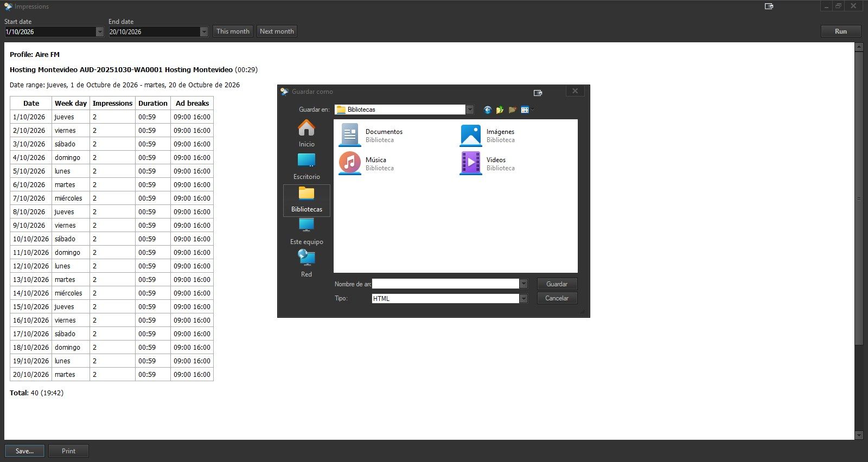The height and width of the screenshot is (462, 868).
Task: Open the Vídeos library
Action: [488, 164]
